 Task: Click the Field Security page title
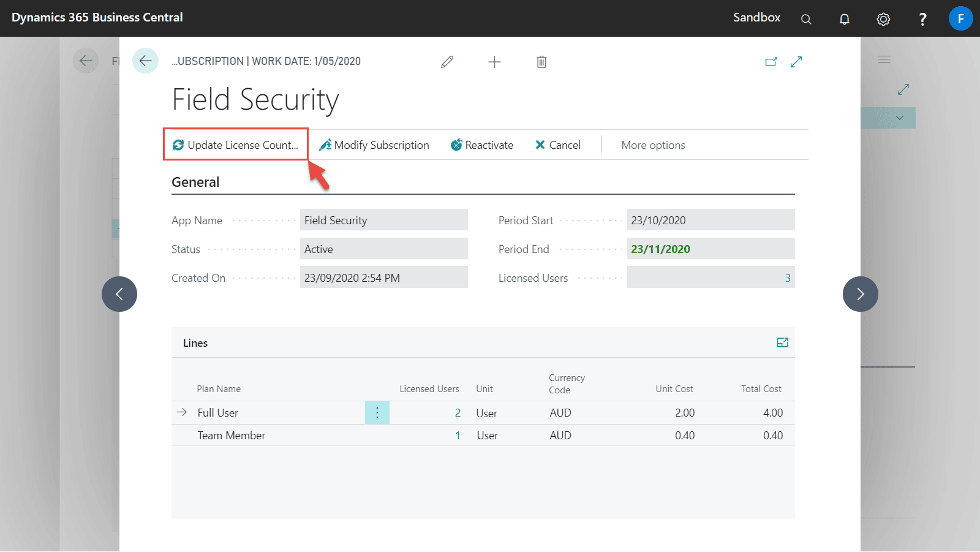click(255, 99)
